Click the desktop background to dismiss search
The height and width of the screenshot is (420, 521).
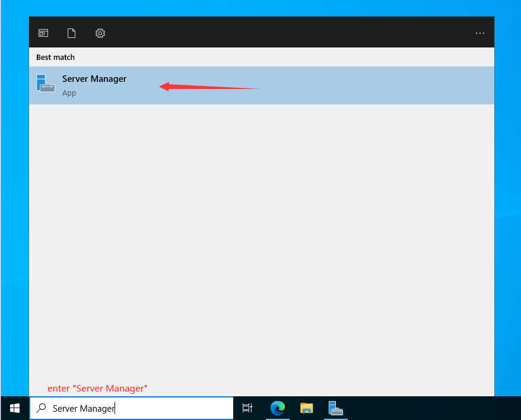pos(507,208)
